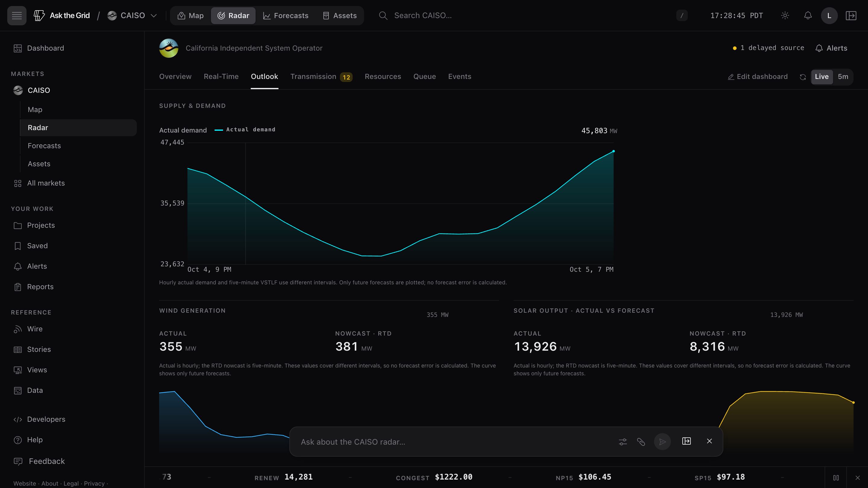Toggle Actual demand legend series
868x488 pixels.
(245, 130)
